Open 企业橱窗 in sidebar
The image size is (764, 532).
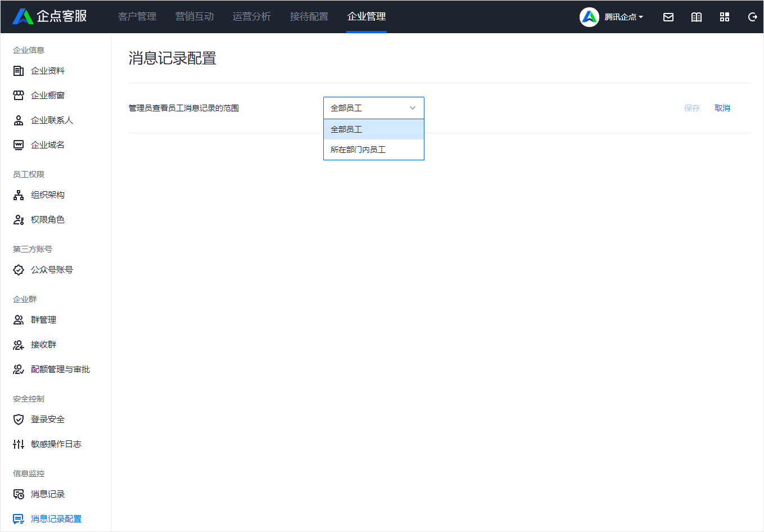click(48, 96)
